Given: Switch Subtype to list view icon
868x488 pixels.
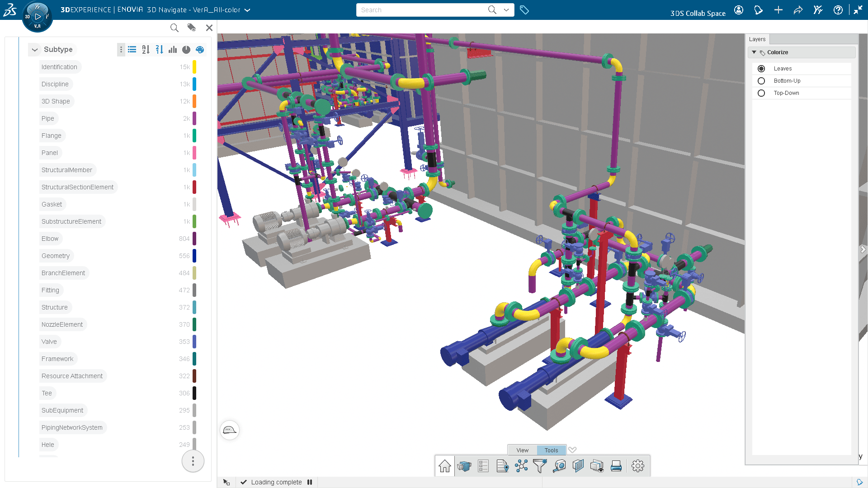Looking at the screenshot, I should (x=132, y=50).
